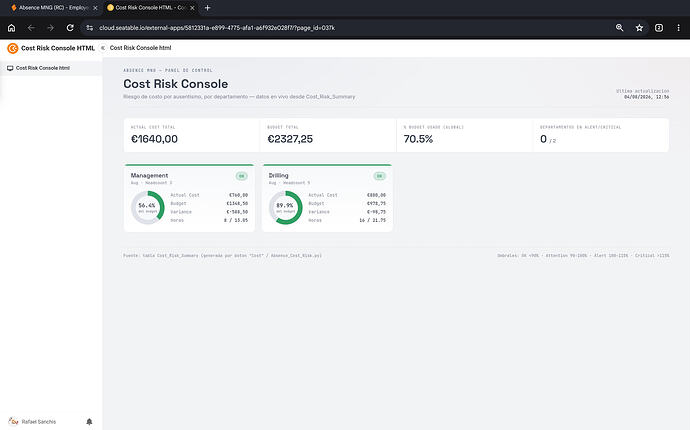Click the €1640,00 actual cost total
The height and width of the screenshot is (430, 690).
(154, 139)
